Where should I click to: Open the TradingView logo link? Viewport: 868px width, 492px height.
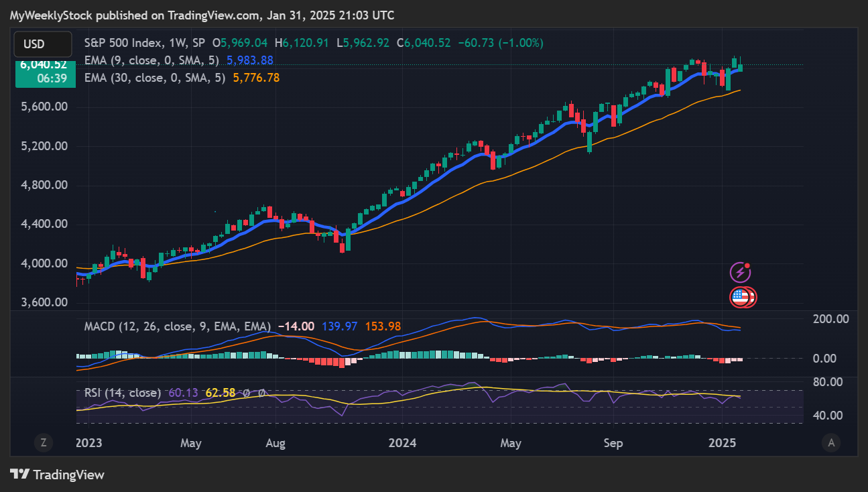tap(58, 475)
